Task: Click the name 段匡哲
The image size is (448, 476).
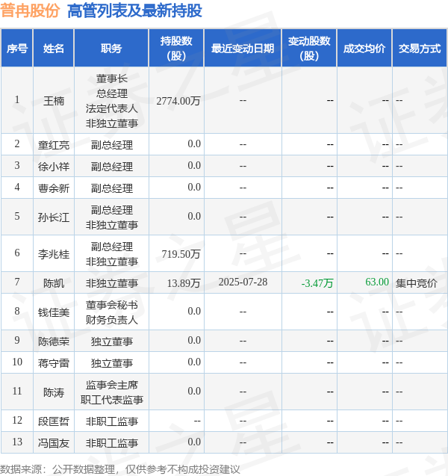Action: coord(54,421)
